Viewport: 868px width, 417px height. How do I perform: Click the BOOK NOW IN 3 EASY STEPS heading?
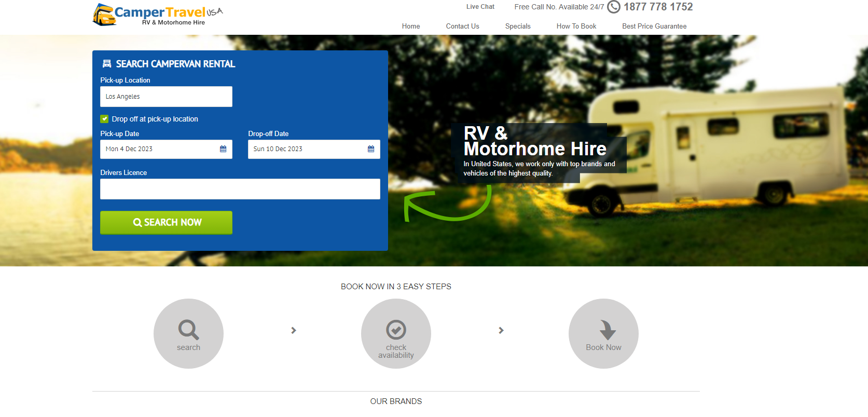tap(396, 287)
